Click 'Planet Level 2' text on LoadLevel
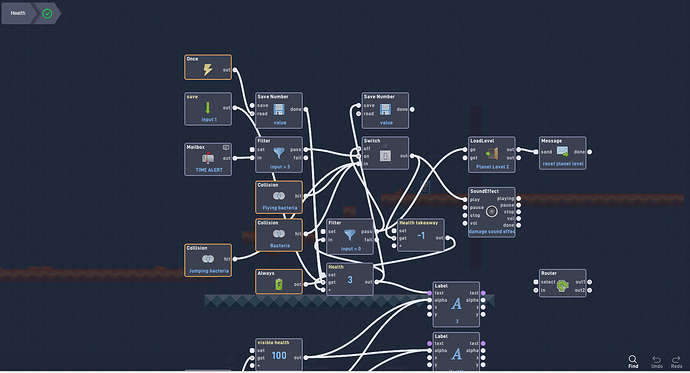The image size is (690, 373). tap(492, 167)
